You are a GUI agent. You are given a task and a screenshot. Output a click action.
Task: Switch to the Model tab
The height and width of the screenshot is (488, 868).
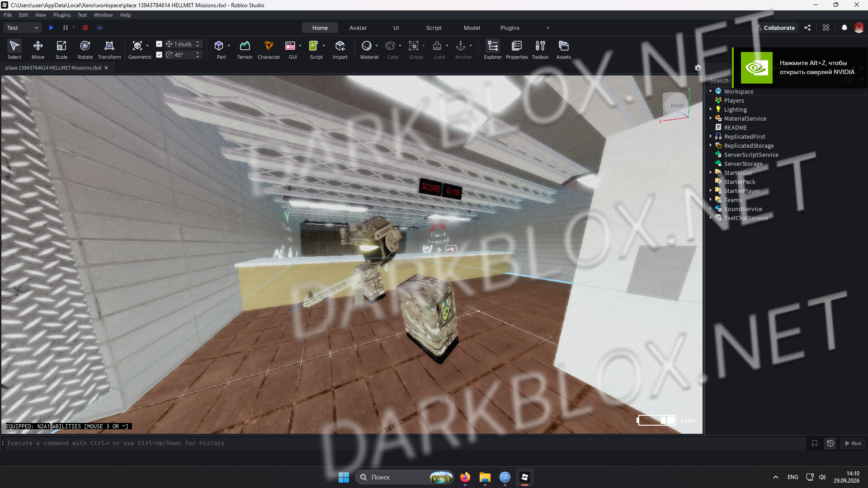click(x=472, y=28)
